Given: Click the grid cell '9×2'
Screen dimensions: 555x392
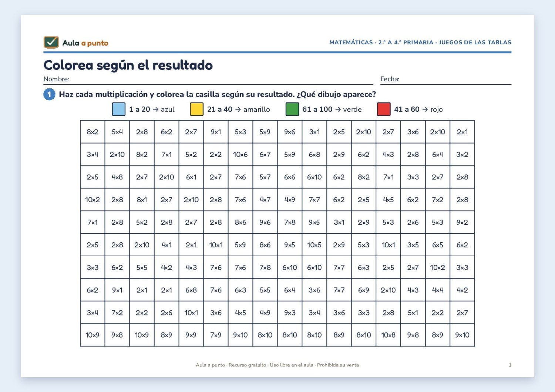Looking at the screenshot, I should pyautogui.click(x=462, y=222).
